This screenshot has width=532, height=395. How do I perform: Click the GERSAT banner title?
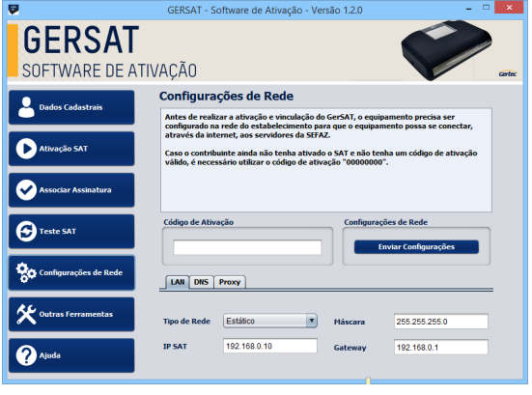tap(81, 41)
